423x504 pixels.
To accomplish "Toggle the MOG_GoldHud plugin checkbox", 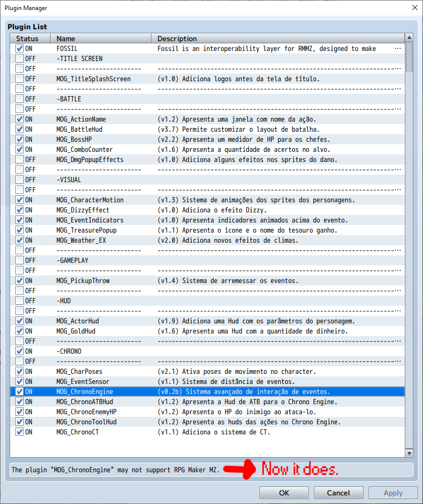I will 19,331.
